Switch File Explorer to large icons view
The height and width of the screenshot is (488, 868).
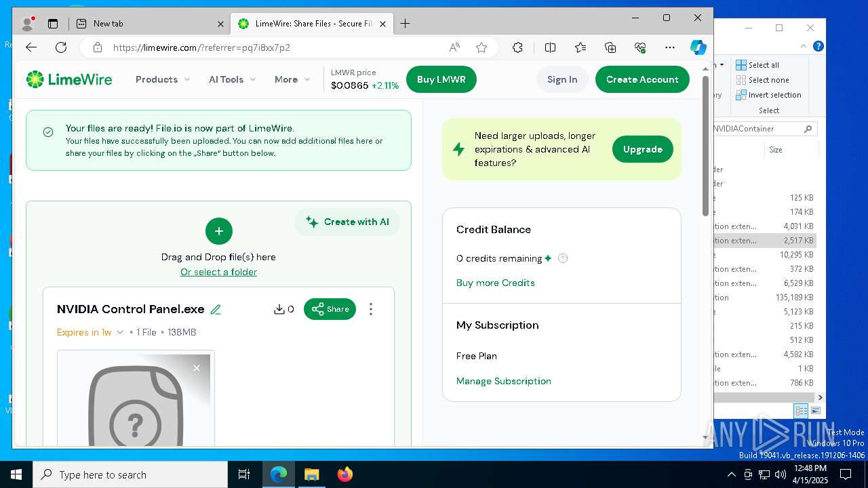(x=816, y=411)
